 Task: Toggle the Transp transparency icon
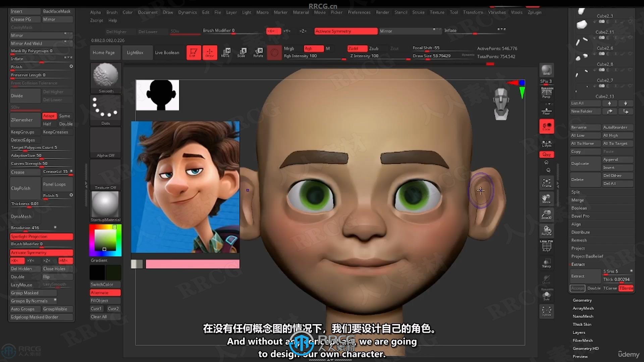pyautogui.click(x=546, y=263)
